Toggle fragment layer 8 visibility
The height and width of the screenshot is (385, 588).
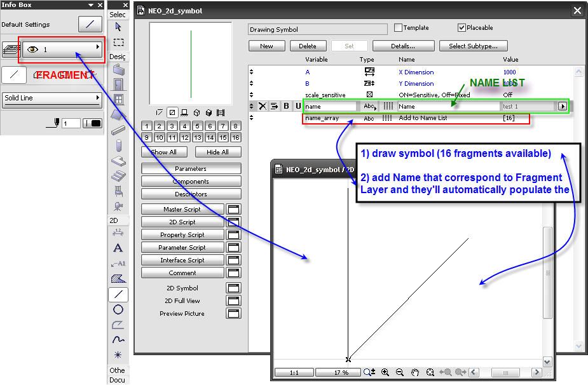236,126
